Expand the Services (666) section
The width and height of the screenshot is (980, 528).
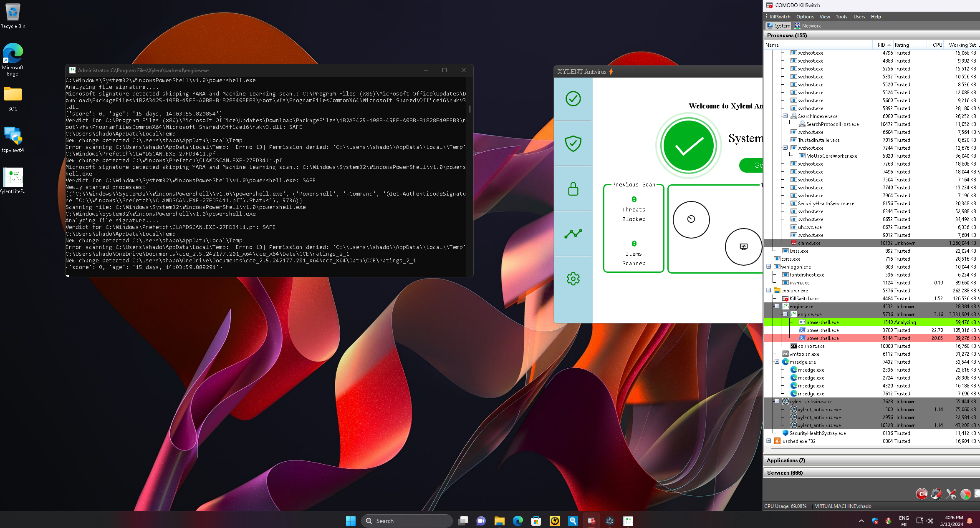click(x=785, y=473)
